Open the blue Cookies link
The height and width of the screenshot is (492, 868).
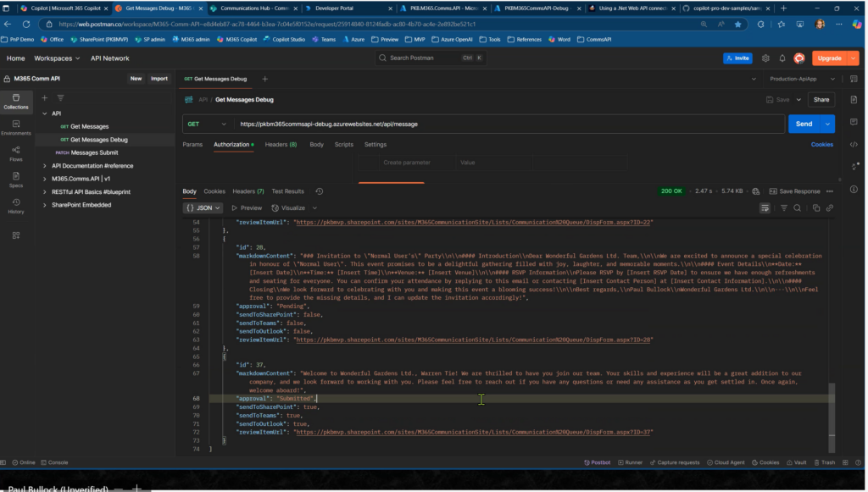click(x=822, y=144)
